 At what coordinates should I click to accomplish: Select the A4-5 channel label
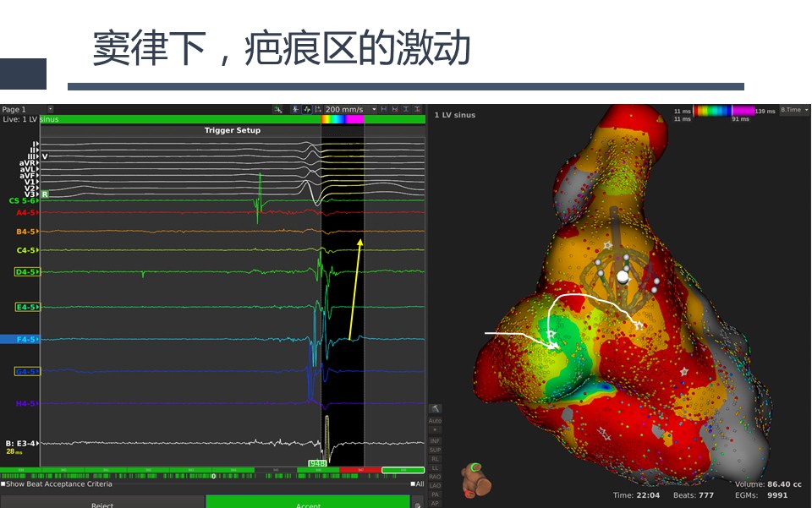[26, 213]
